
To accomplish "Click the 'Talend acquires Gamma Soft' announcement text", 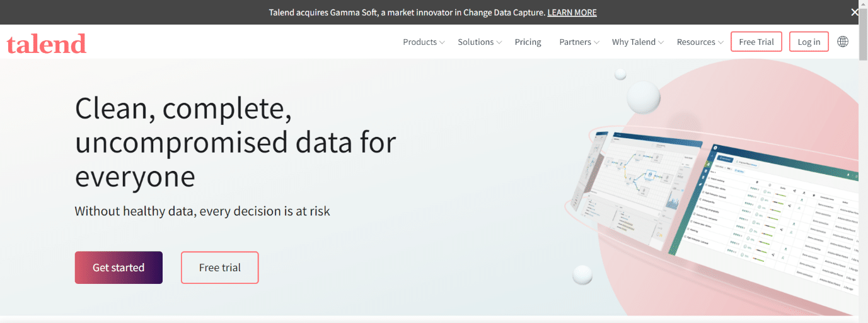I will [407, 13].
